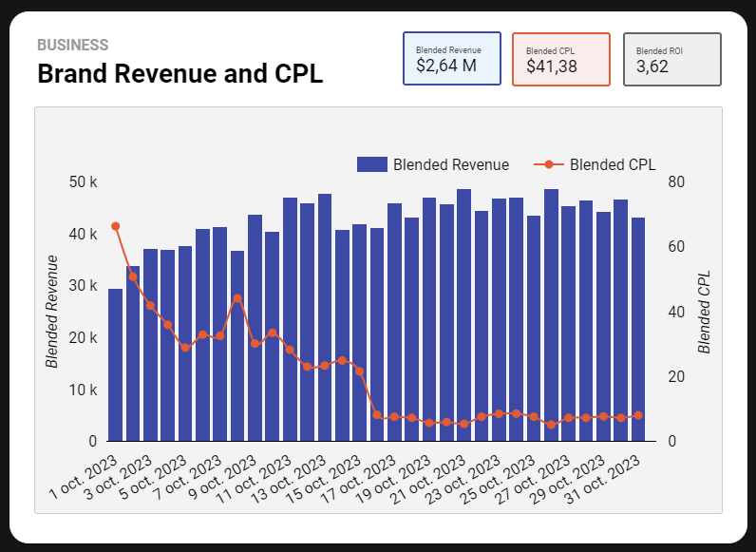The height and width of the screenshot is (552, 756).
Task: Click the right Blended CPL axis title
Action: pos(704,312)
